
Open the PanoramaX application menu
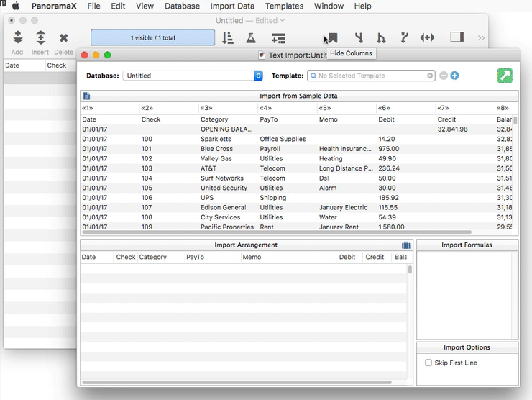pos(54,6)
